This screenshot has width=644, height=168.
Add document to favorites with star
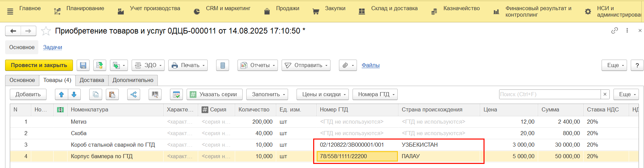[x=46, y=31]
